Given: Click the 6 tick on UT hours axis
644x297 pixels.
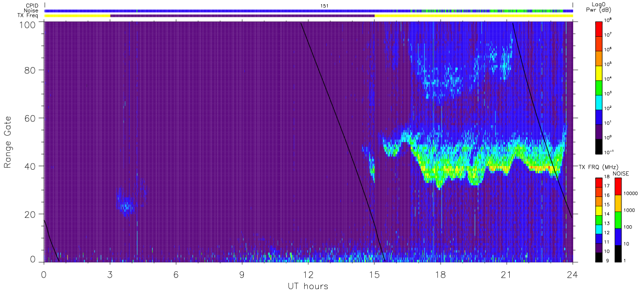Looking at the screenshot, I should click(176, 274).
